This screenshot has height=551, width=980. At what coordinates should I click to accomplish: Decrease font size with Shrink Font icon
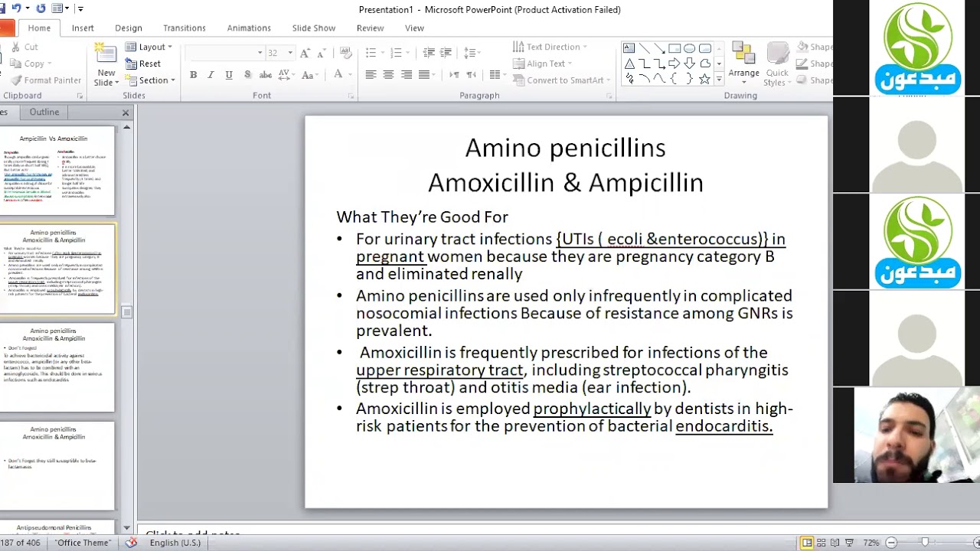pos(322,53)
